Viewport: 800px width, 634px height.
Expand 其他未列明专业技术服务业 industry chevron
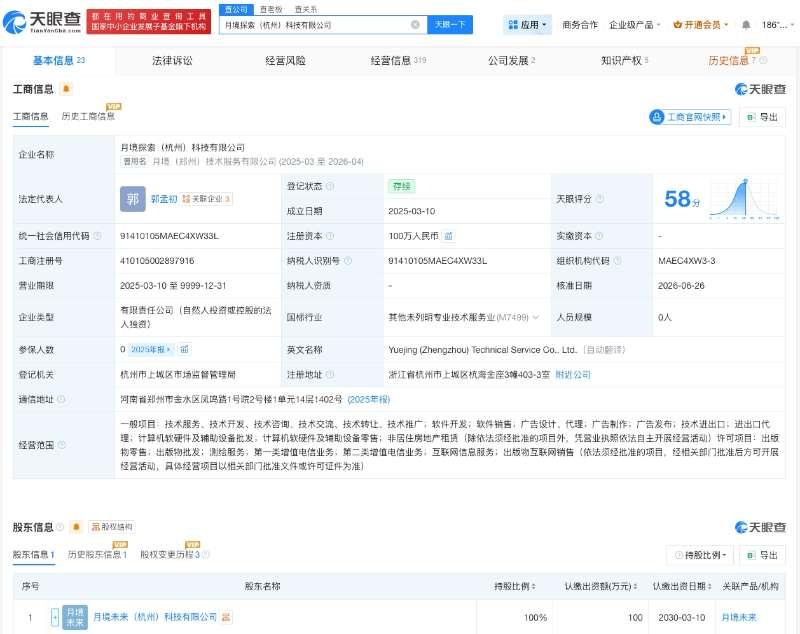tap(536, 317)
